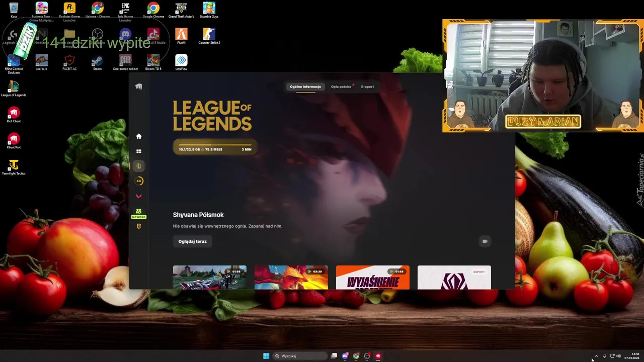Click the video camera icon beside the banner
Viewport: 644px width, 362px height.
click(485, 241)
